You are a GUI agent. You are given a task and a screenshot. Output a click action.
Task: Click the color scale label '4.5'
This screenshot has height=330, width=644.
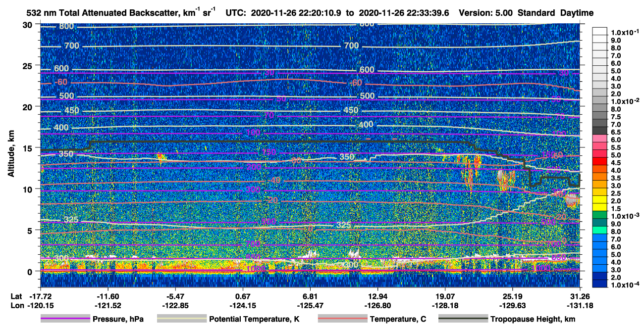click(616, 162)
